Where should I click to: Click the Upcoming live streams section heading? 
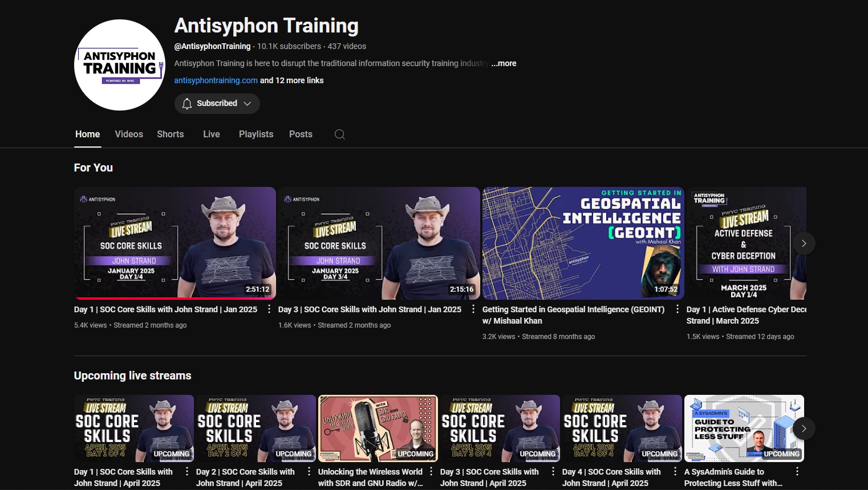(x=132, y=376)
